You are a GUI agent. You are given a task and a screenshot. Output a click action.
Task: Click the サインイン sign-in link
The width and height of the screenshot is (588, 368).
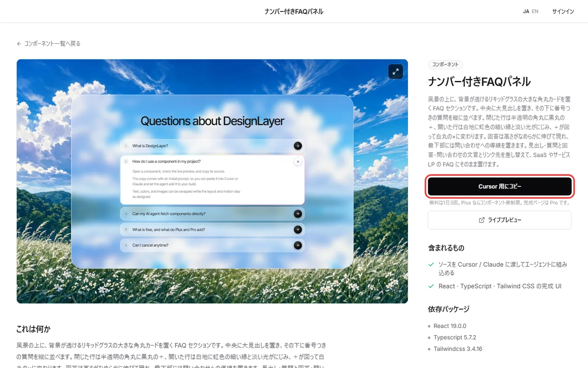pyautogui.click(x=563, y=11)
